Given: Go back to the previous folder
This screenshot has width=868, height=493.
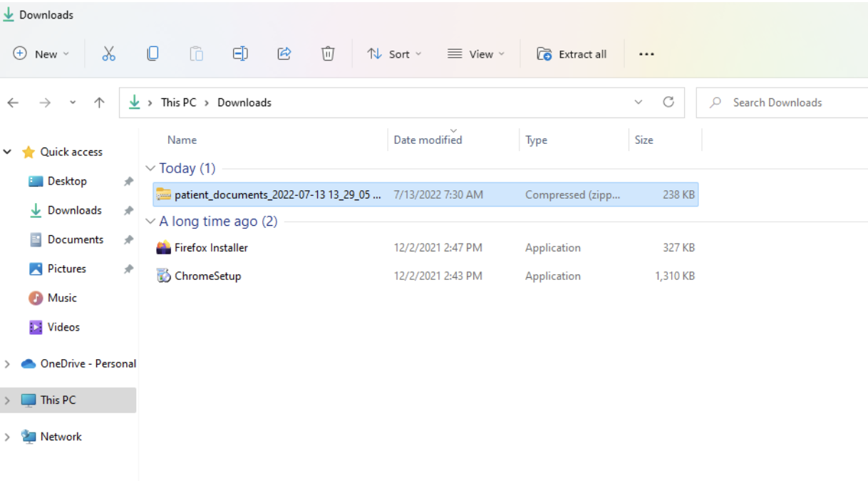Looking at the screenshot, I should [x=12, y=102].
